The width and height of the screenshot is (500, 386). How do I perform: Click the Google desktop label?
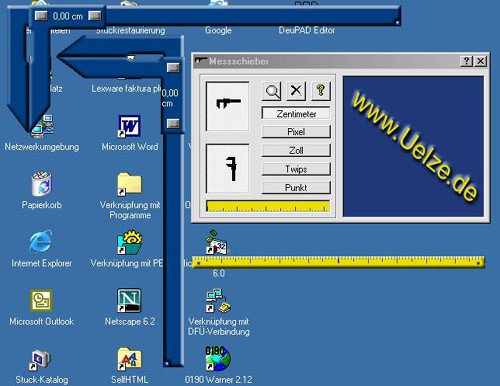(x=218, y=30)
